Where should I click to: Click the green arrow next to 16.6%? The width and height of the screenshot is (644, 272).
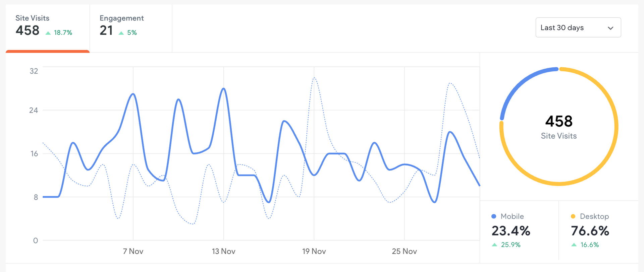point(574,245)
